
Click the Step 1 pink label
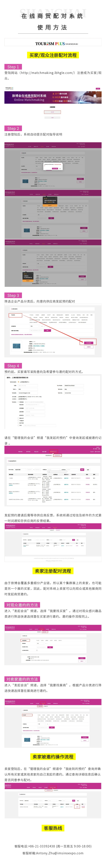pos(13,67)
